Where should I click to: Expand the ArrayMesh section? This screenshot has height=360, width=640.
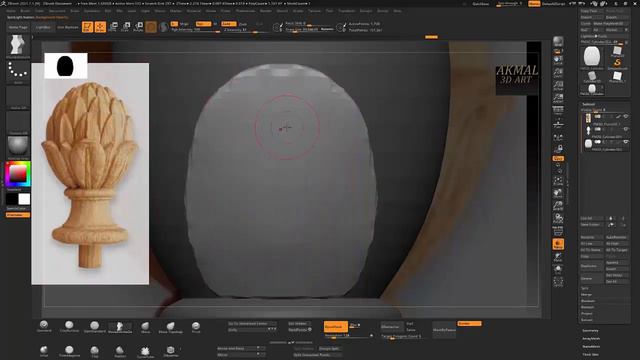click(x=591, y=339)
